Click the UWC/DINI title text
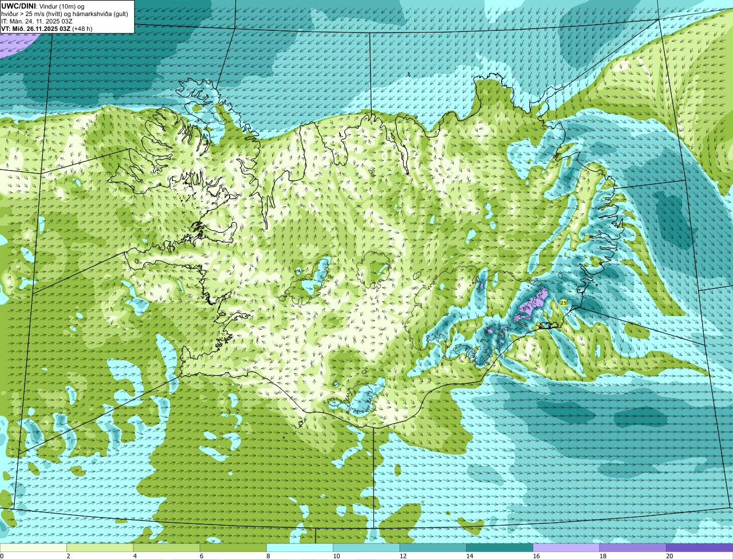The height and width of the screenshot is (560, 733). pos(19,6)
